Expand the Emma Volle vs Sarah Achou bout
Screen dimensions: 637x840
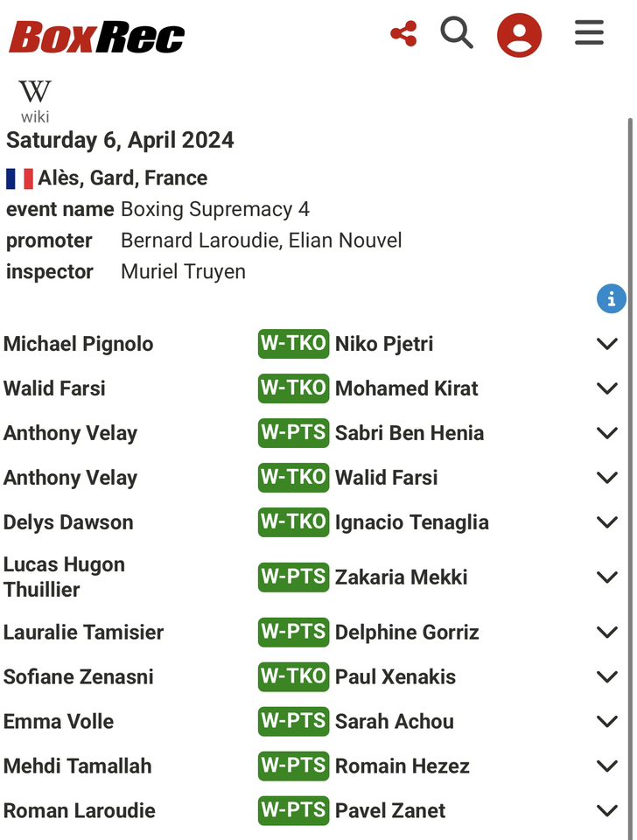(607, 722)
